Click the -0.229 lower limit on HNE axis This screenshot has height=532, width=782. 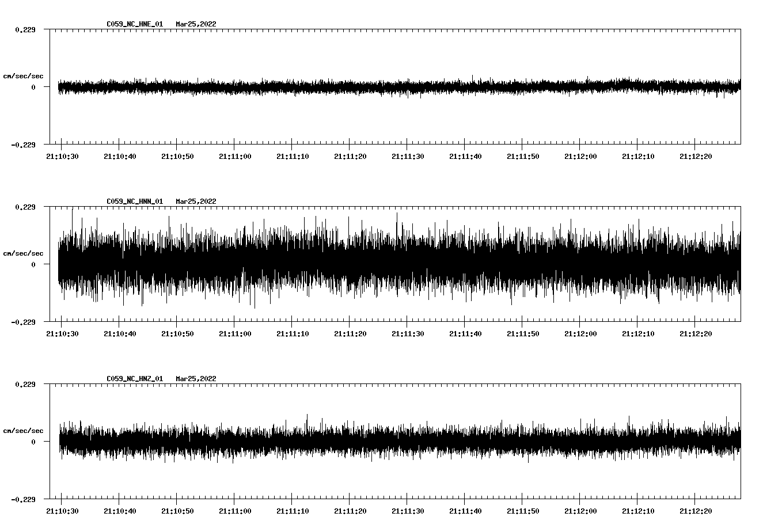(x=23, y=145)
